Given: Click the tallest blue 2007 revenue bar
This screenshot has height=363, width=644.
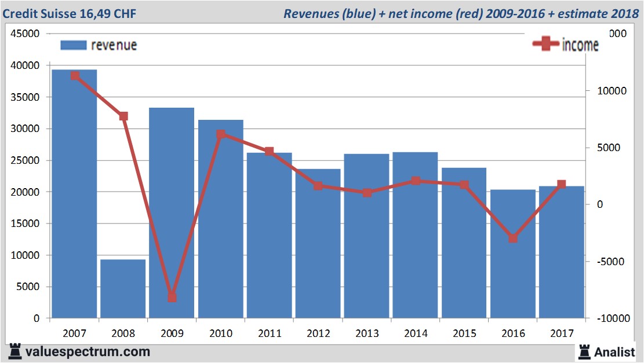Looking at the screenshot, I should tap(74, 191).
